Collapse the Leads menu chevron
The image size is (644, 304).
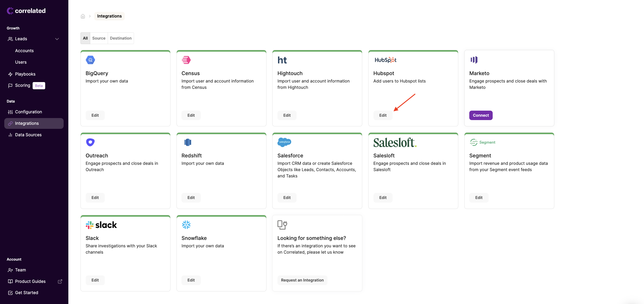pyautogui.click(x=57, y=39)
